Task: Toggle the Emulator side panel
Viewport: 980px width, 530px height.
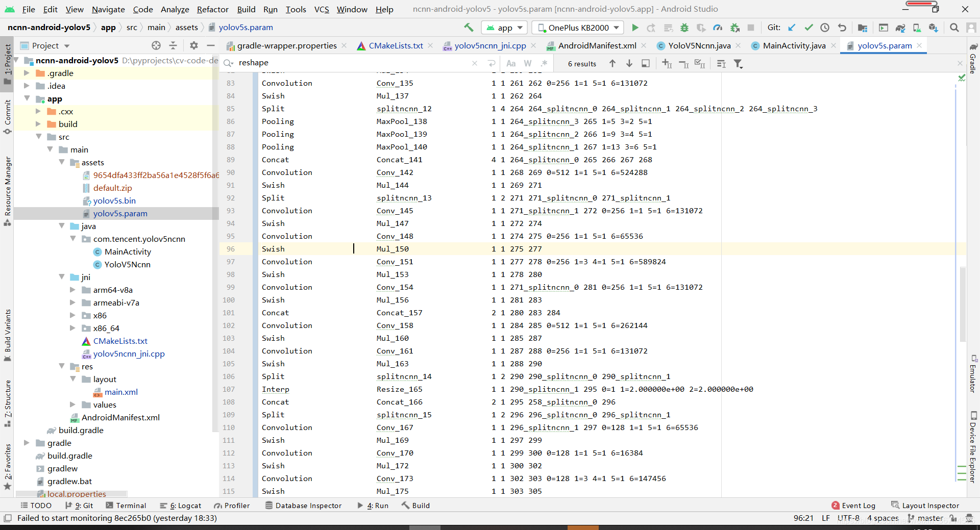Action: [x=973, y=373]
